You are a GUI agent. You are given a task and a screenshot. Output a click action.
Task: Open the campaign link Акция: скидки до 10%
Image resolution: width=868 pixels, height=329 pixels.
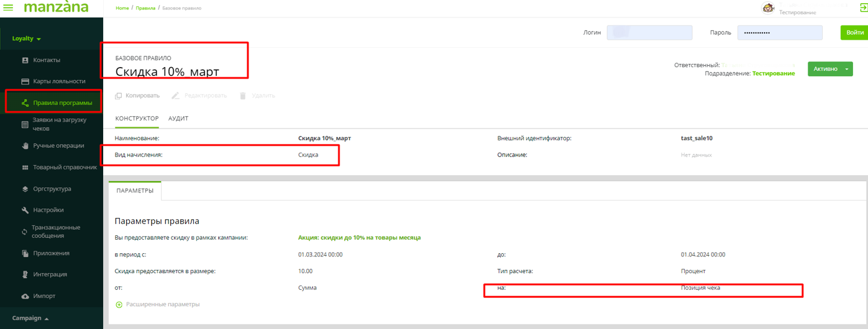[359, 238]
